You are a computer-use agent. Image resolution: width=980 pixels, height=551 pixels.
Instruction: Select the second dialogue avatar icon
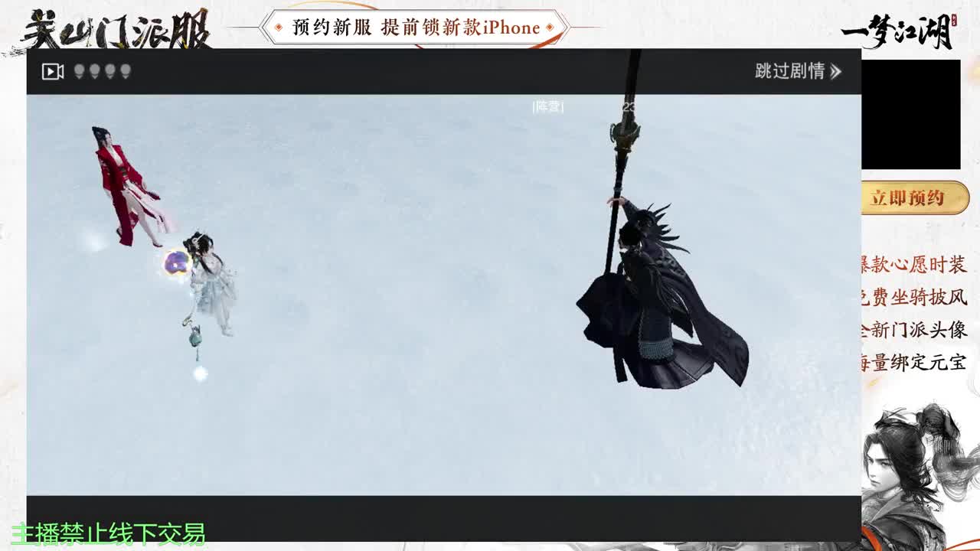pos(95,70)
